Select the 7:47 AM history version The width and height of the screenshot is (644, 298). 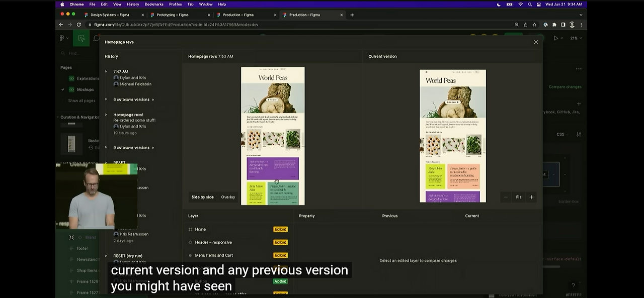(x=121, y=71)
